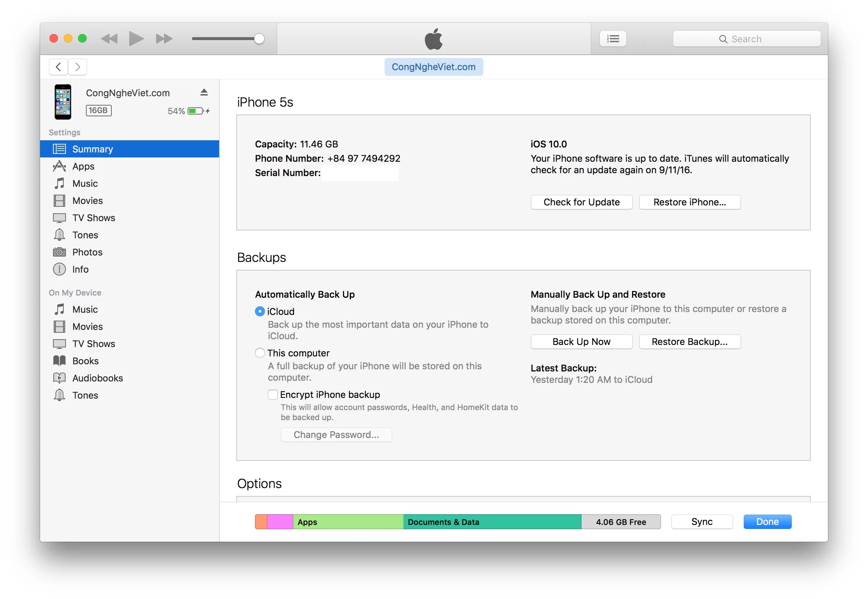Open Music under Settings

(x=130, y=184)
